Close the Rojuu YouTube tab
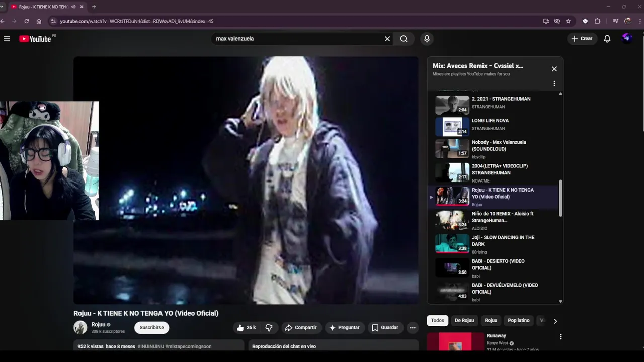The height and width of the screenshot is (362, 644). click(82, 7)
